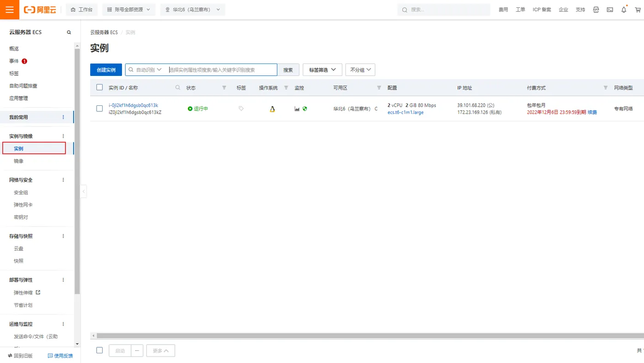Expand the 更多 bottom actions menu
Screen dimensions: 644x363
point(161,351)
